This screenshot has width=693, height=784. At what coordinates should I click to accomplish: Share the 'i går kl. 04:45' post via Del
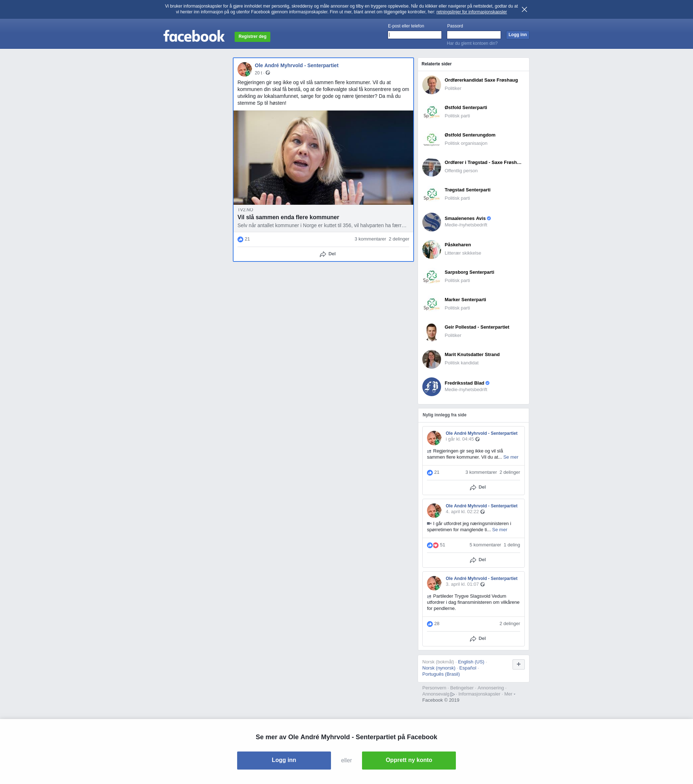[478, 487]
